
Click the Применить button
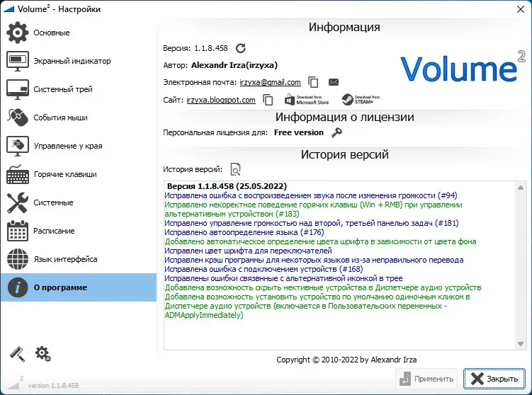point(426,379)
